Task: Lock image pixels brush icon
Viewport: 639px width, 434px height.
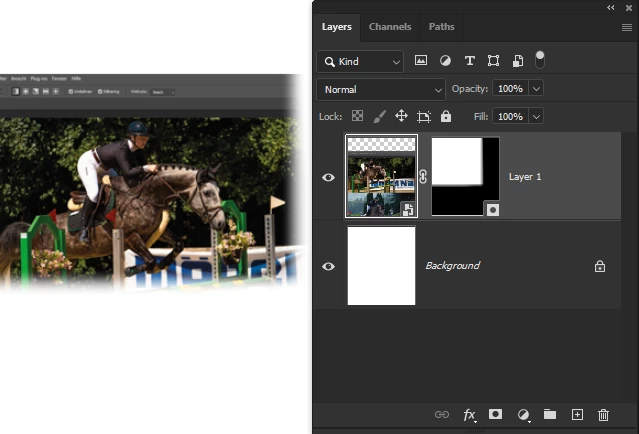Action: (x=379, y=116)
